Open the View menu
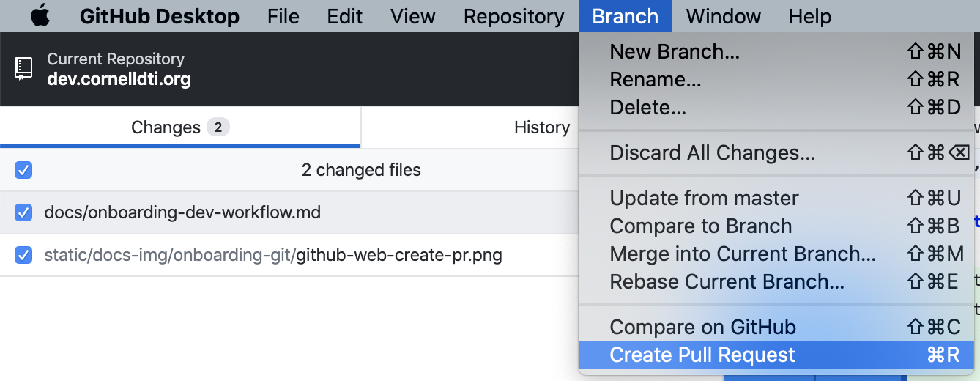 [x=413, y=16]
